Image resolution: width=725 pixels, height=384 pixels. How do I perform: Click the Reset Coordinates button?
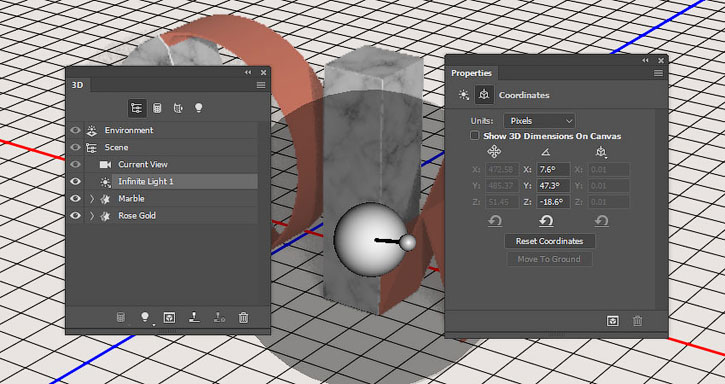coord(549,241)
